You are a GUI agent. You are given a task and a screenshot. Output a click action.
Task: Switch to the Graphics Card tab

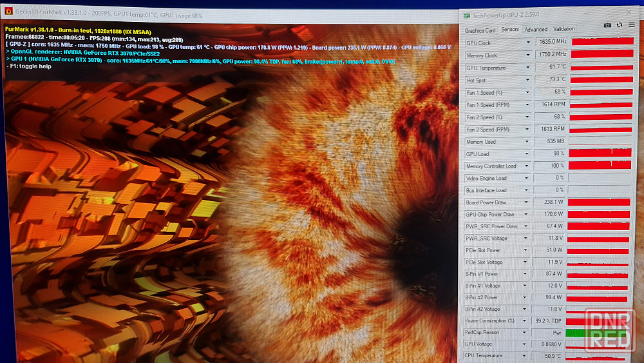click(x=480, y=30)
